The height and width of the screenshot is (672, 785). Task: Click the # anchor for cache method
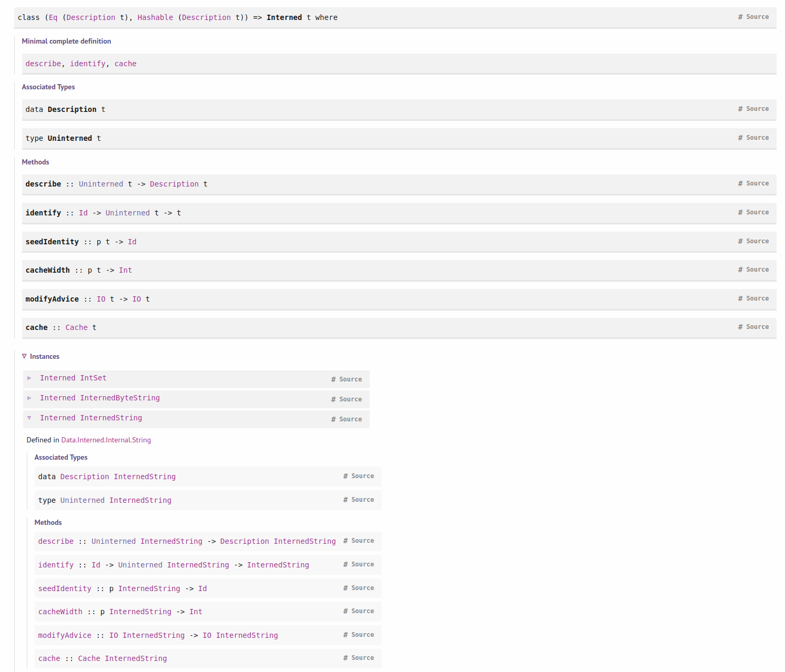[740, 327]
